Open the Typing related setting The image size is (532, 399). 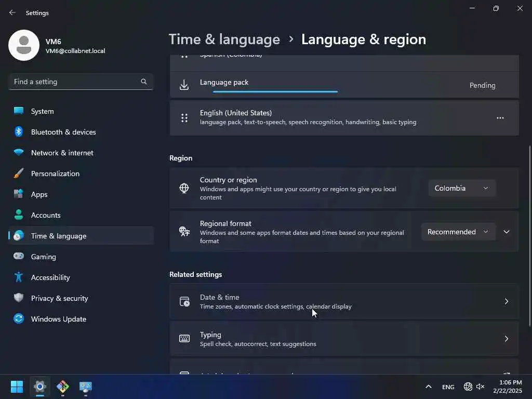344,339
